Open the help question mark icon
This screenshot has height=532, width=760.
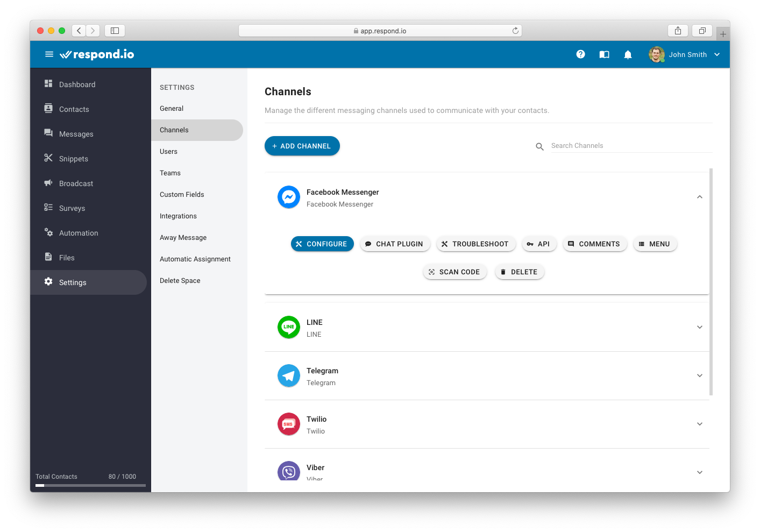coord(580,54)
